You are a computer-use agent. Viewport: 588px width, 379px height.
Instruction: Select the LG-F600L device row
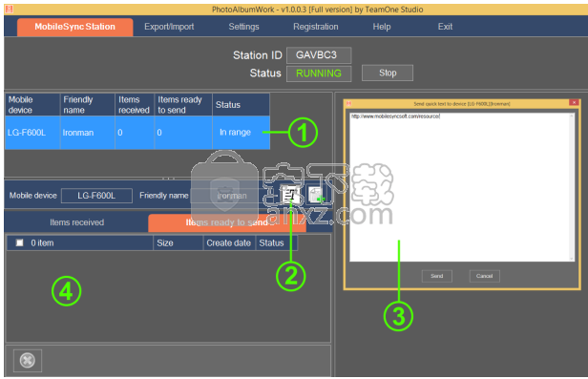click(137, 133)
